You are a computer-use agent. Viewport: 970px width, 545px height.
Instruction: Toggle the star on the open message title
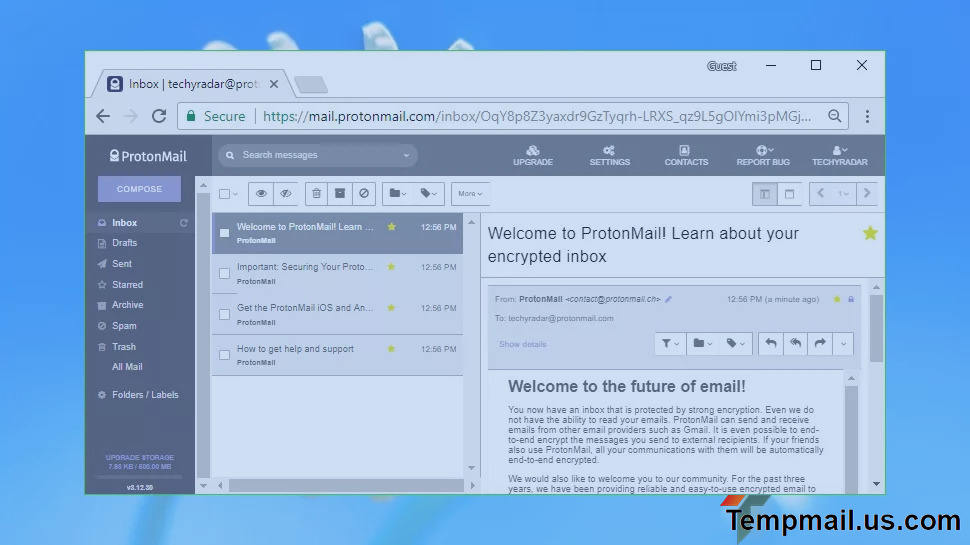click(870, 233)
